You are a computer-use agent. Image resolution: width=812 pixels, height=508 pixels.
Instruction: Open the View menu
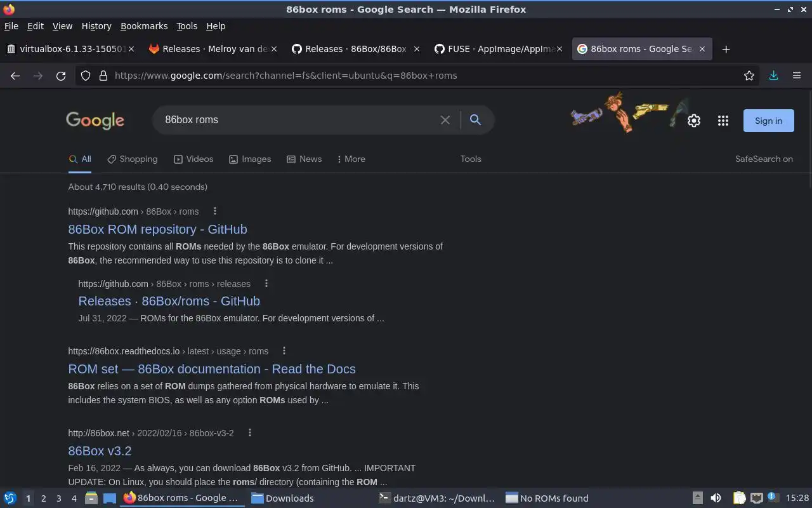tap(62, 26)
